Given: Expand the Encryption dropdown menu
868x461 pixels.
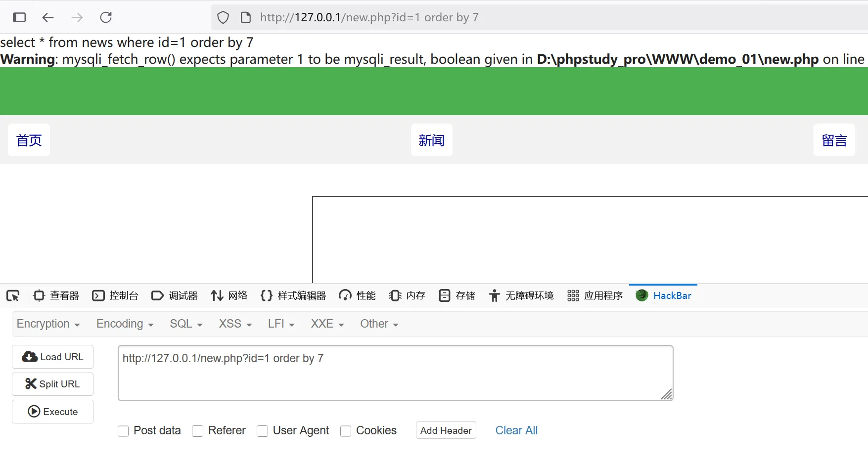Looking at the screenshot, I should (x=48, y=324).
